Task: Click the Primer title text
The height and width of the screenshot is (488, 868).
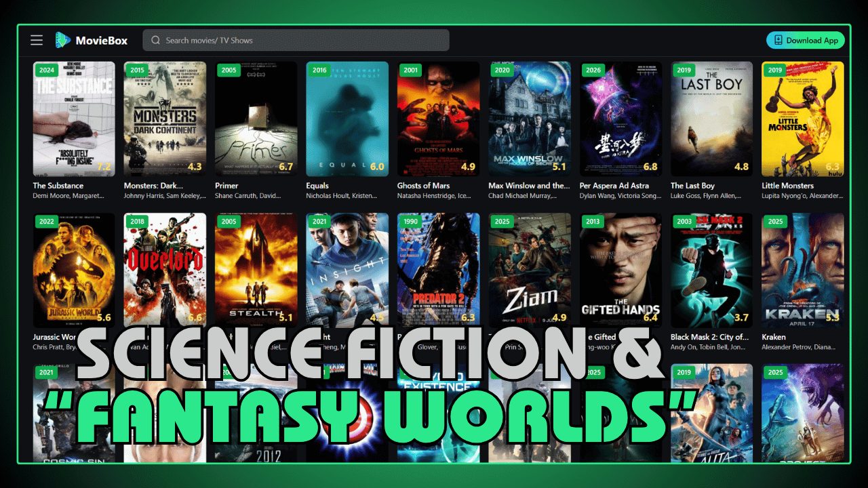Action: click(x=226, y=186)
